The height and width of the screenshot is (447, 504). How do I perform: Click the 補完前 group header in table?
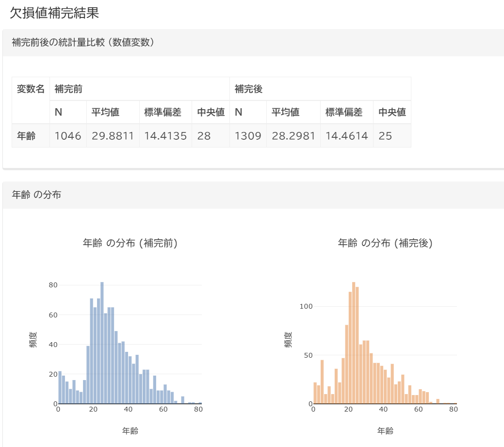tap(68, 89)
